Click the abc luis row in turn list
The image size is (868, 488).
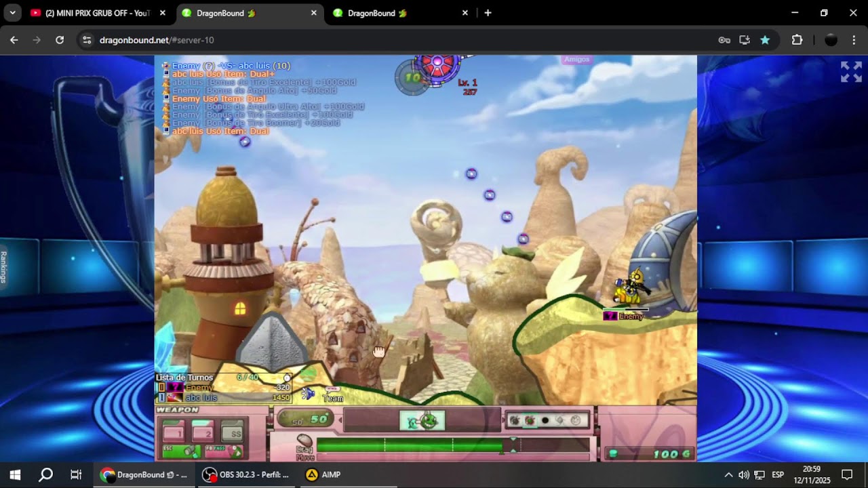coord(224,398)
